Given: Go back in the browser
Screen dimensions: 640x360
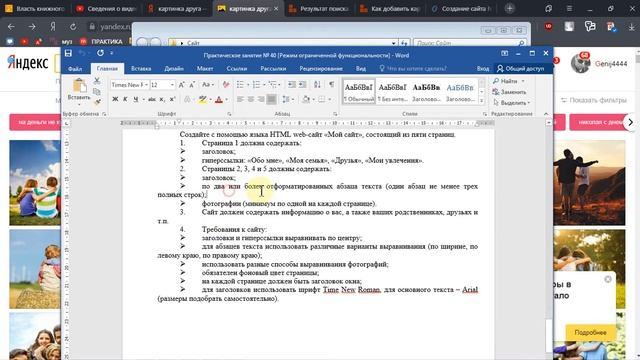Looking at the screenshot, I should [x=11, y=27].
